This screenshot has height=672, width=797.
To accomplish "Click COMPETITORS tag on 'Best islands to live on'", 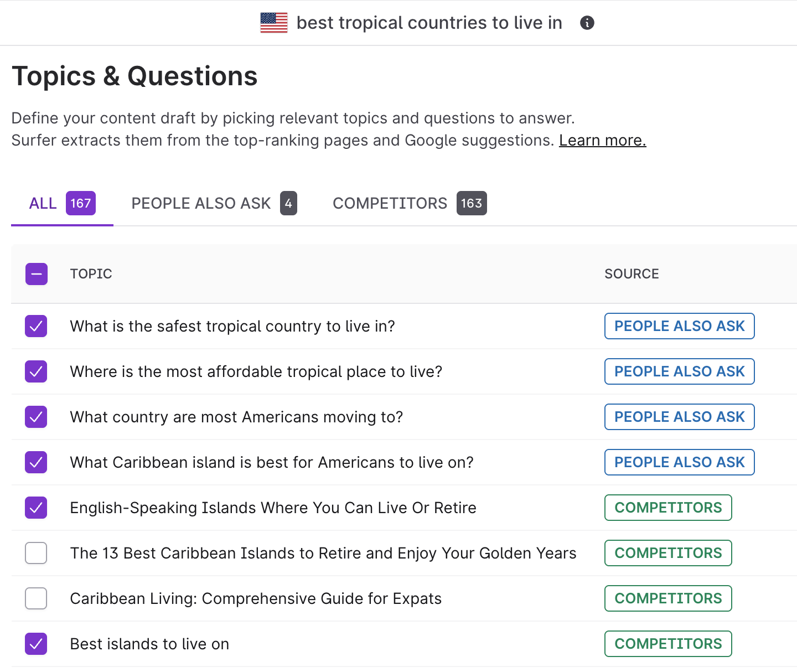I will coord(668,644).
